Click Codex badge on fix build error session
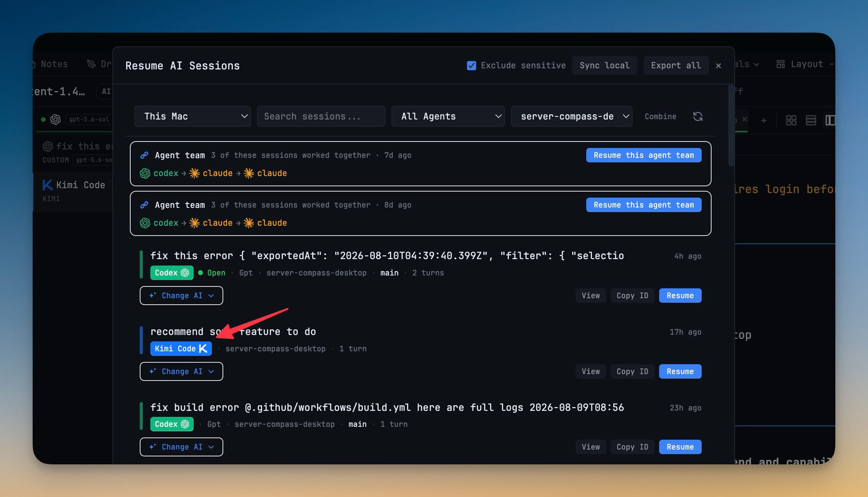The width and height of the screenshot is (868, 497). point(172,424)
